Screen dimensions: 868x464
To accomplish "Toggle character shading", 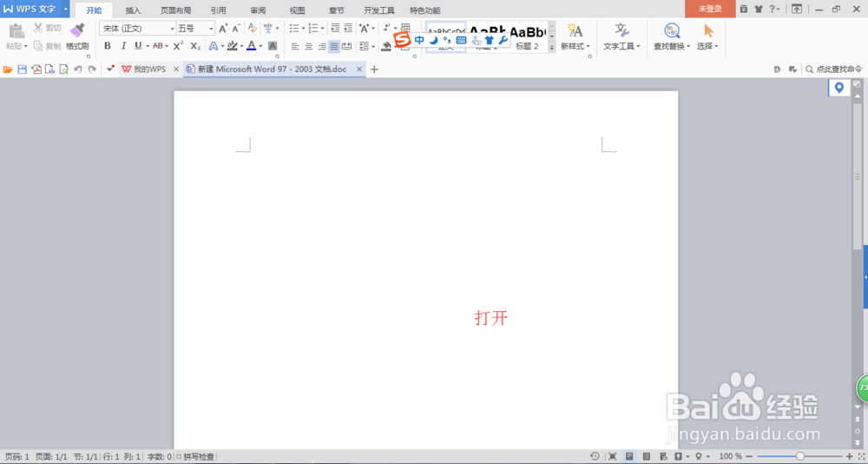I will coord(273,46).
